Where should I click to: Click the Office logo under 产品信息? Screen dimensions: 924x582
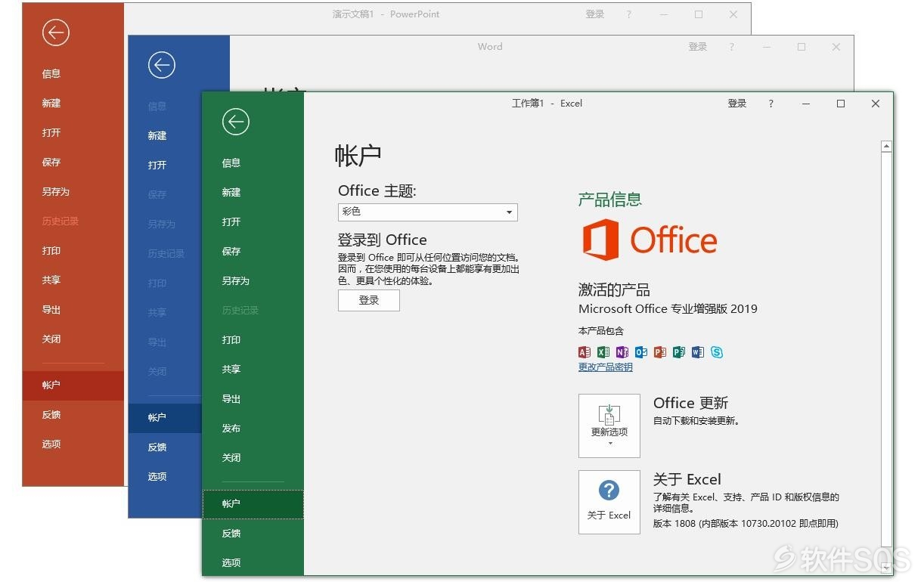click(650, 240)
